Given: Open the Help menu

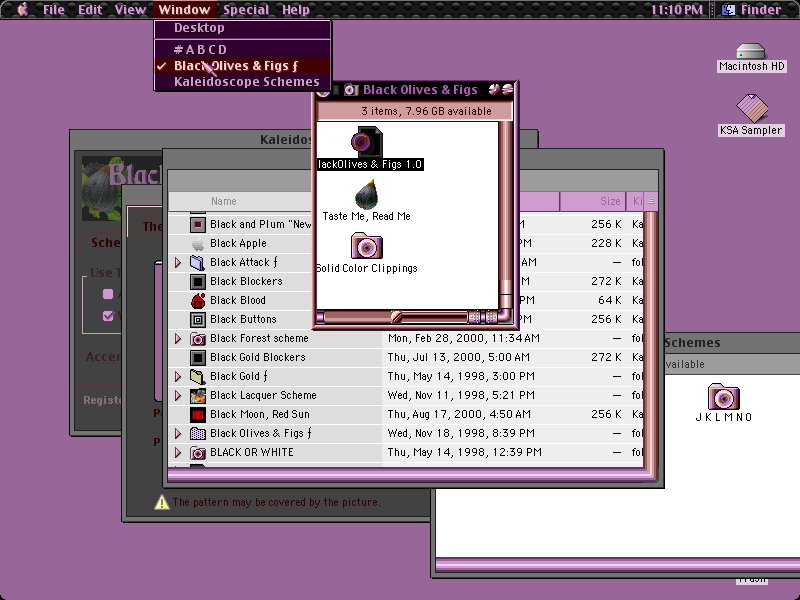Looking at the screenshot, I should (x=296, y=9).
